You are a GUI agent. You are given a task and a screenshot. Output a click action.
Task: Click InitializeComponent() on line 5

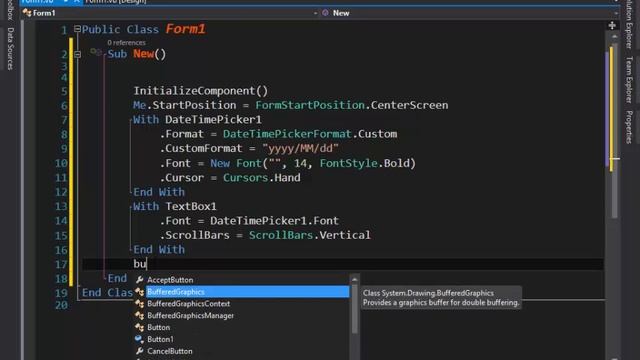pyautogui.click(x=201, y=91)
